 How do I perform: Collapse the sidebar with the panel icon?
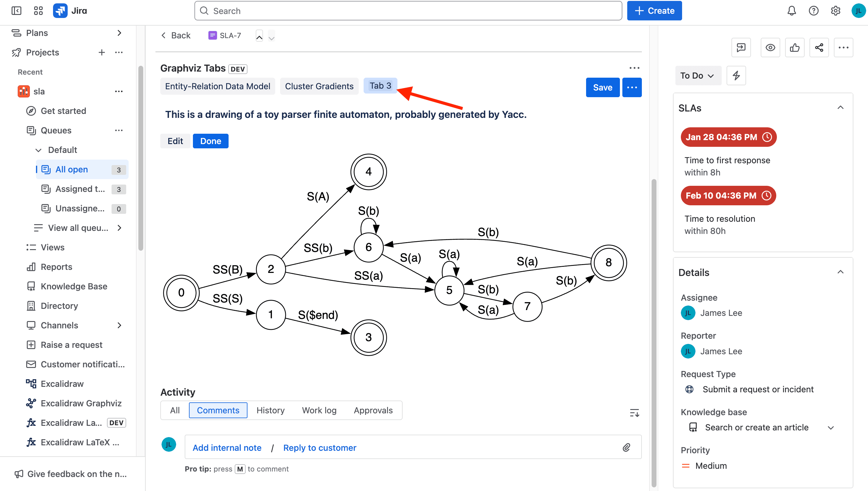(16, 11)
